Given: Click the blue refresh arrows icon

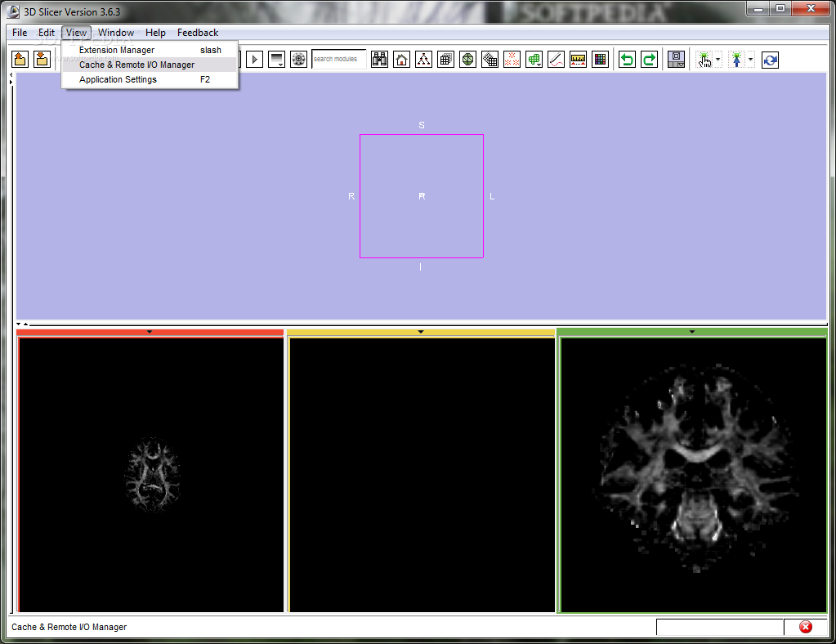Looking at the screenshot, I should pyautogui.click(x=770, y=59).
